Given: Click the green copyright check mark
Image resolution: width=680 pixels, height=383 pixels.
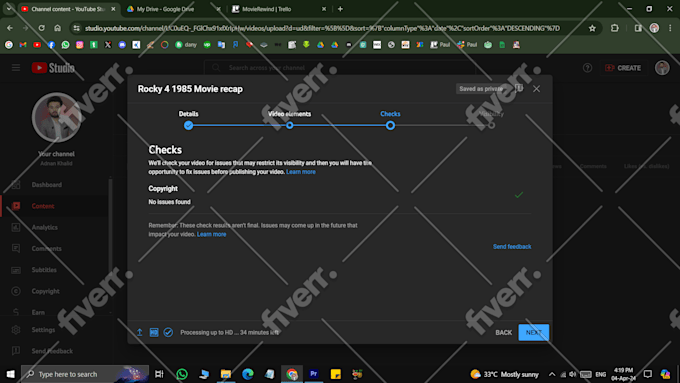Looking at the screenshot, I should pyautogui.click(x=519, y=195).
